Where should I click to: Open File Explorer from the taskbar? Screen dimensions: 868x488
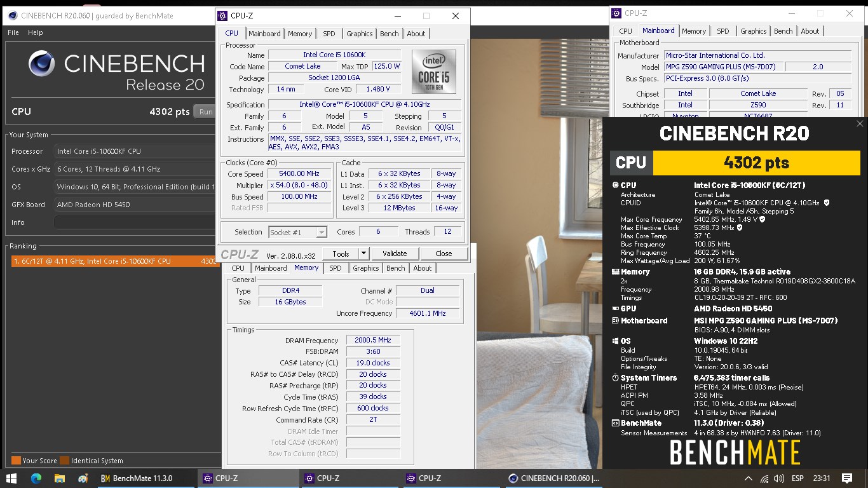[x=60, y=478]
